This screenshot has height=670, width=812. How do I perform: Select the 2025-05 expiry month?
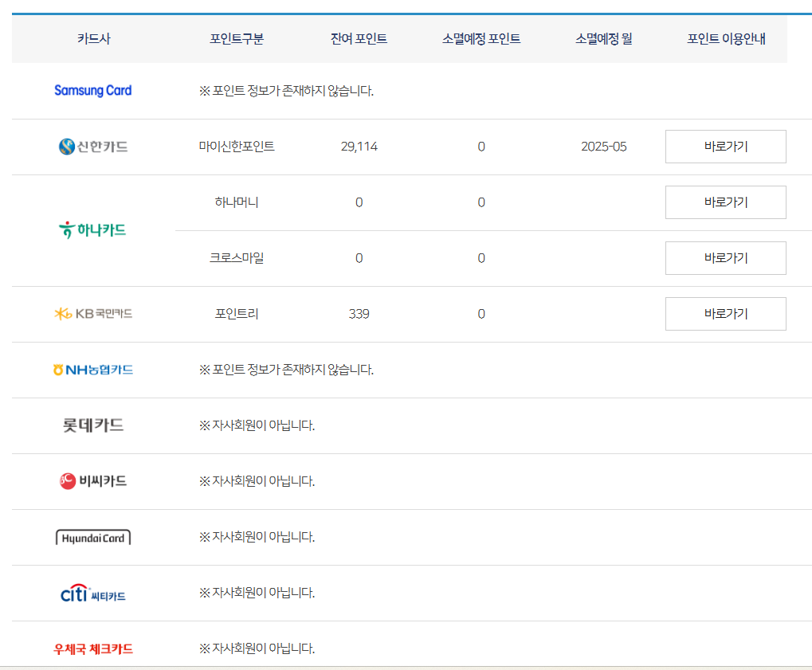tap(604, 147)
